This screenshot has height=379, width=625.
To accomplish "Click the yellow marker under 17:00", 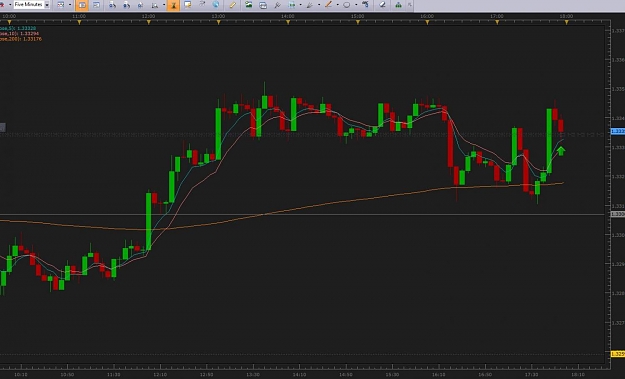I will point(497,23).
